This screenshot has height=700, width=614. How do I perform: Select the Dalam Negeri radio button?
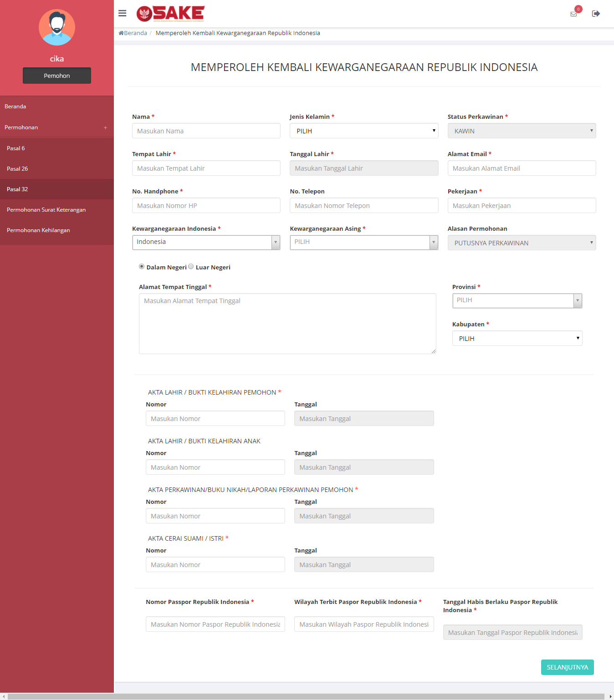tap(142, 267)
